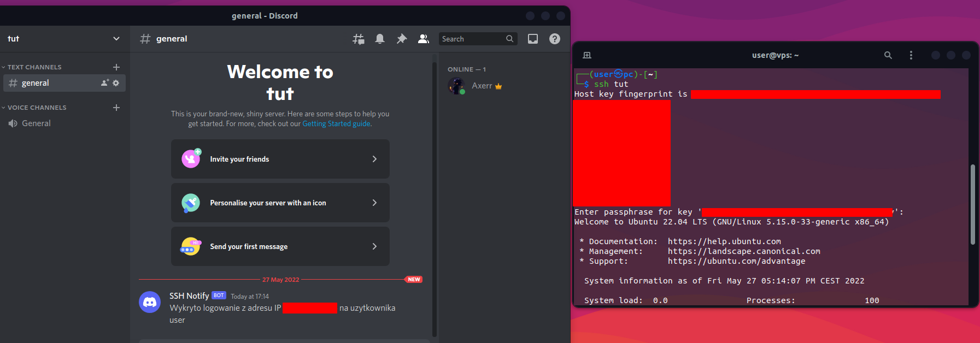980x343 pixels.
Task: Click Invite your friends card
Action: [280, 159]
